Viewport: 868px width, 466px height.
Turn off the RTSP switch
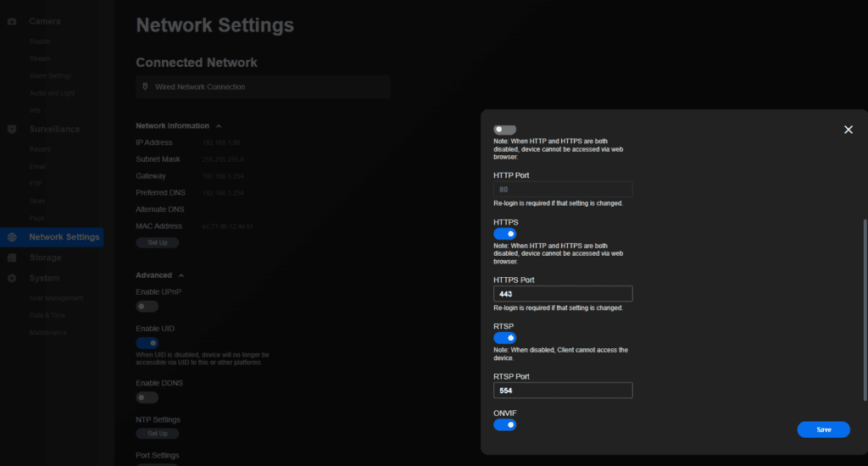(504, 338)
